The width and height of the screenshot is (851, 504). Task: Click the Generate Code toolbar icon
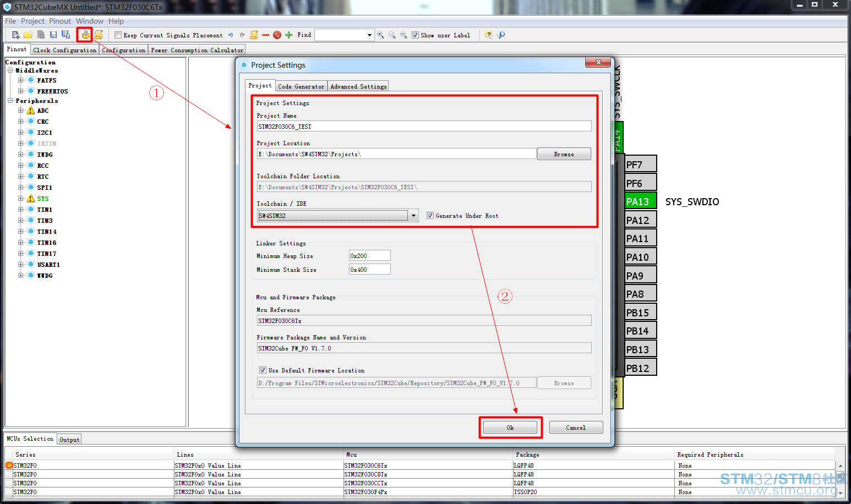tap(99, 35)
